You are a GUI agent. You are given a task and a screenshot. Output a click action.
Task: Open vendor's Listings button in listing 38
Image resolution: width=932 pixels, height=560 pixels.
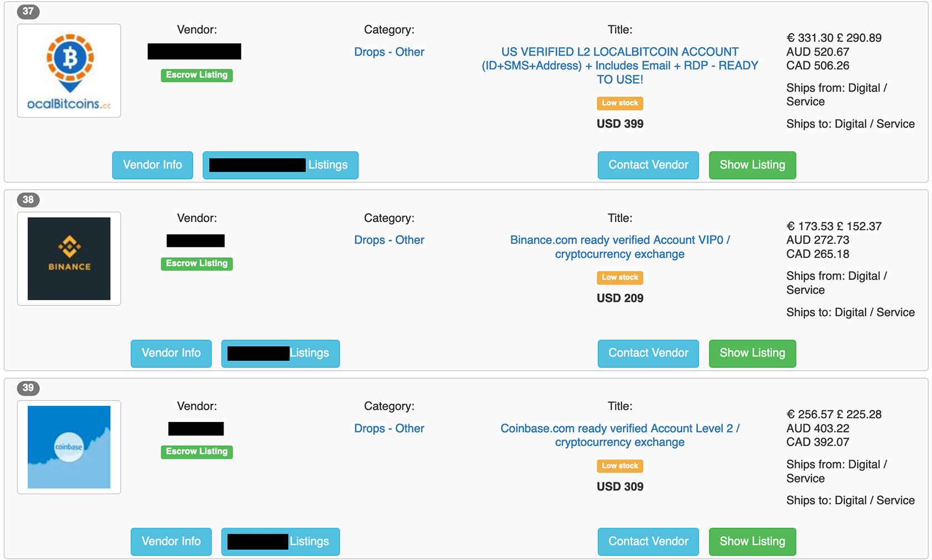[x=281, y=353]
